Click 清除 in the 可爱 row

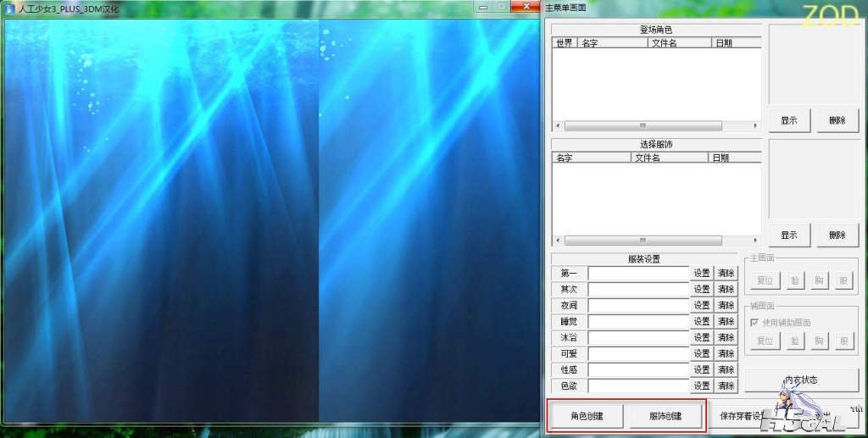click(726, 353)
